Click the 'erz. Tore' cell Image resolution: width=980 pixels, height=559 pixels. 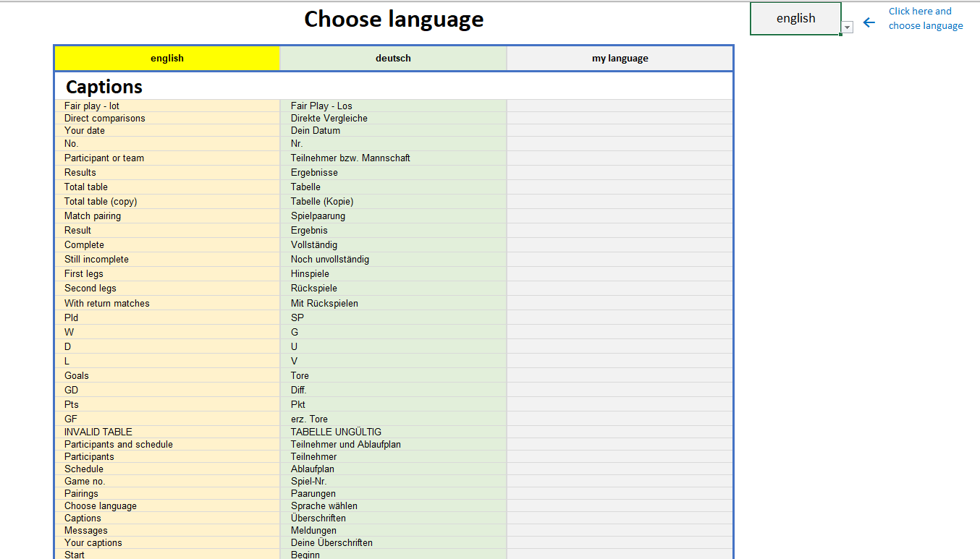(x=393, y=419)
